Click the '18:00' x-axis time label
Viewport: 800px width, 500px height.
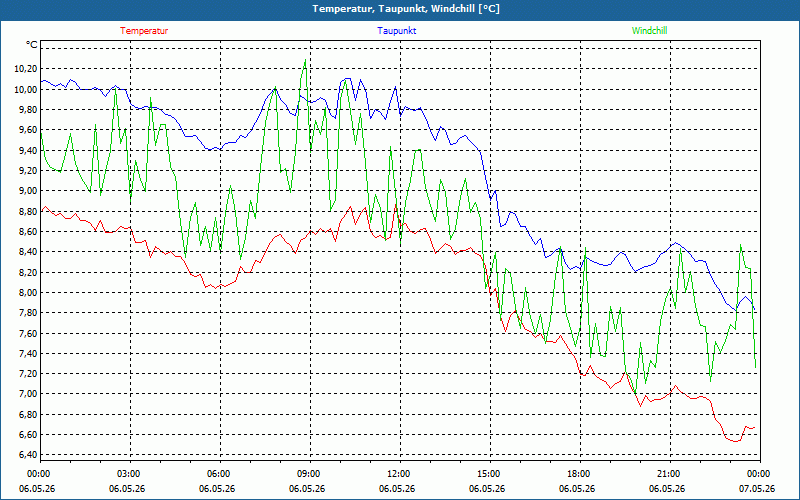click(x=577, y=474)
